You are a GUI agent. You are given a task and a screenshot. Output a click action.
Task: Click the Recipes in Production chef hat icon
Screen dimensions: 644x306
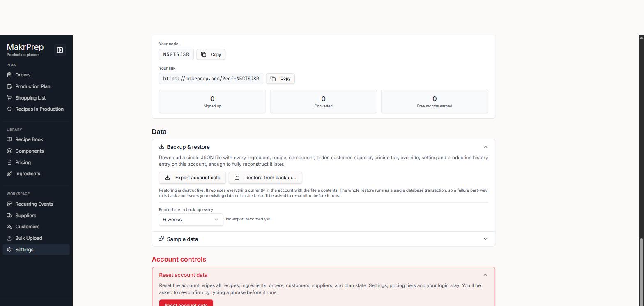tap(9, 109)
